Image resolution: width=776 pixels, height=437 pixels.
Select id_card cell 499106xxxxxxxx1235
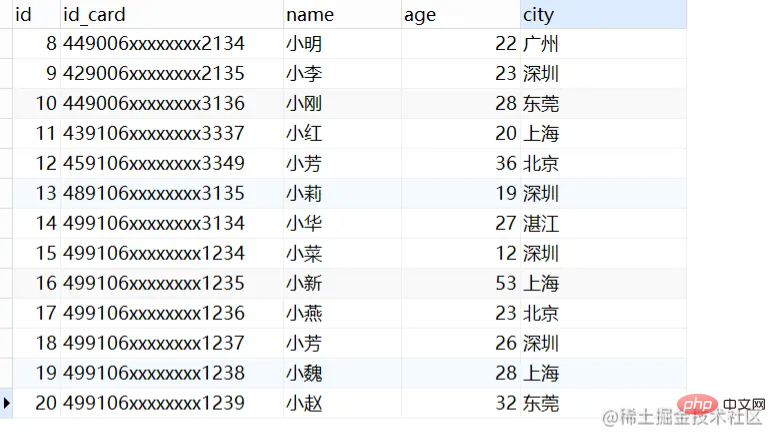(172, 283)
